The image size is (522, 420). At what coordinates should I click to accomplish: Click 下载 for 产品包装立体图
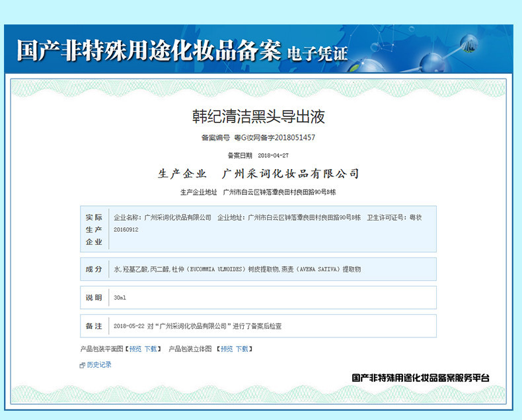242,349
